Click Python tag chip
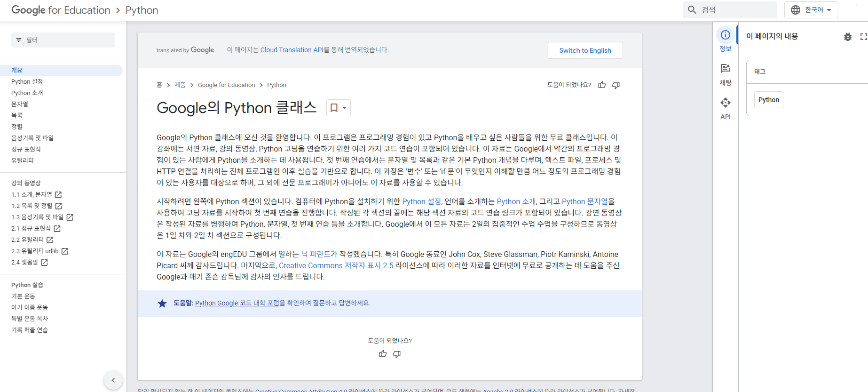868x392 pixels. pos(769,100)
